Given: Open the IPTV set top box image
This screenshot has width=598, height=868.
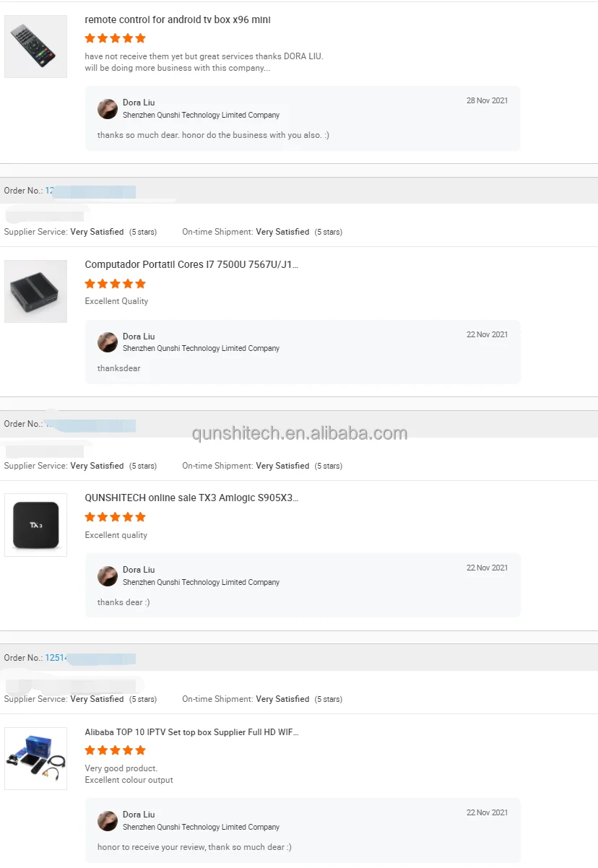Looking at the screenshot, I should [35, 758].
